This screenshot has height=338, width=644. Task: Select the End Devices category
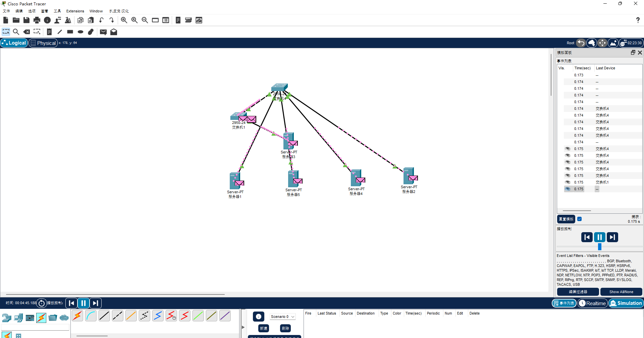pos(18,318)
